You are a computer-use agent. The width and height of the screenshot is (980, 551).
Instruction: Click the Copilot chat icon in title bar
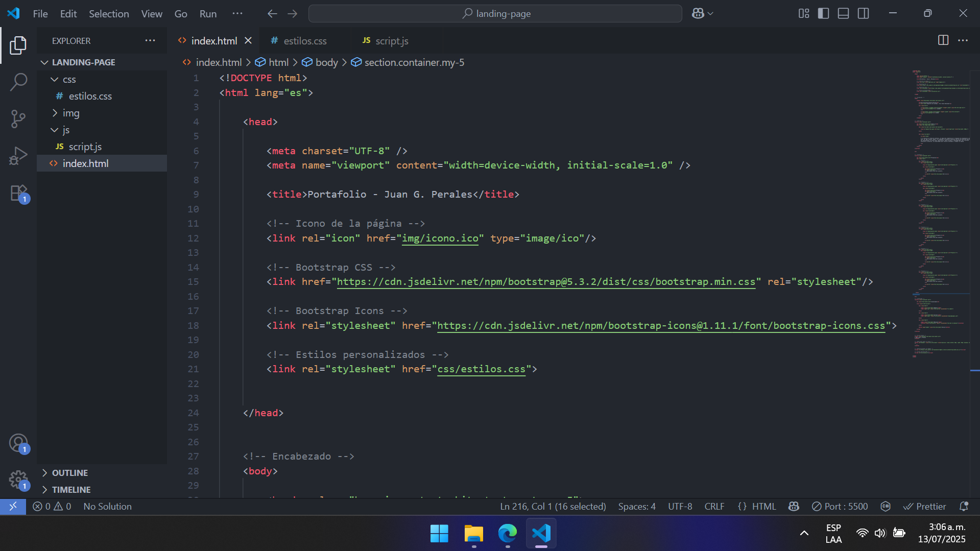click(698, 14)
